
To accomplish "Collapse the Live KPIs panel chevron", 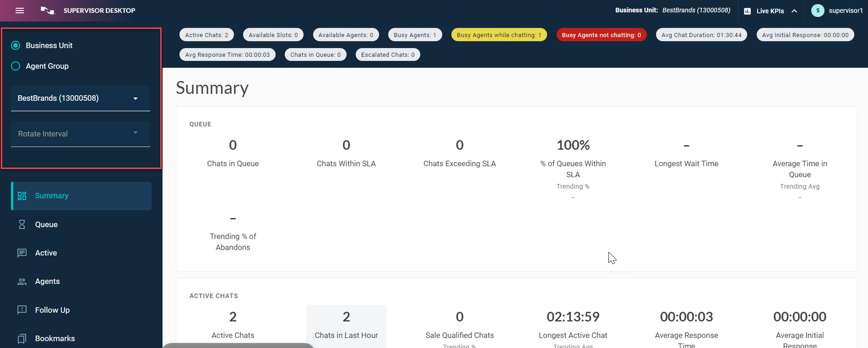I will click(794, 11).
